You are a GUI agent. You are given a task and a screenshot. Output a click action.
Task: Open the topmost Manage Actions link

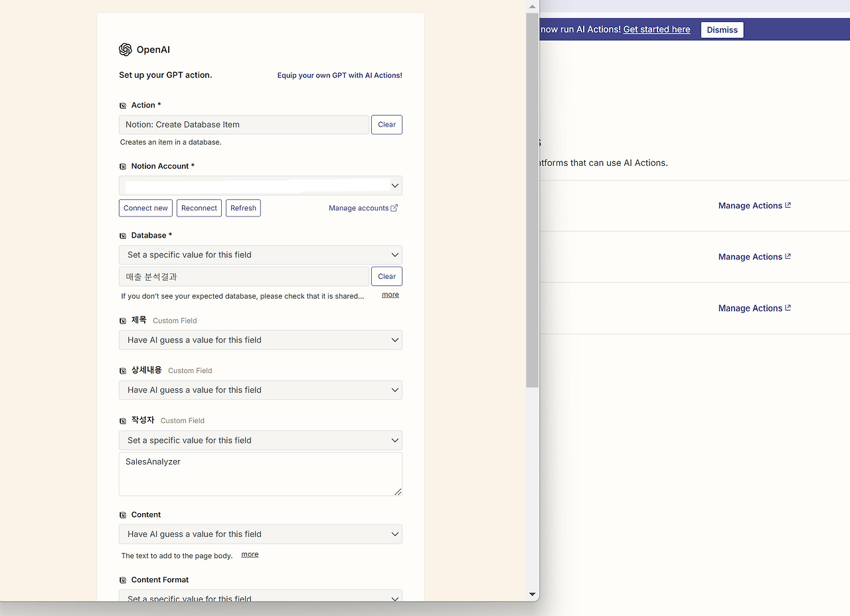point(750,205)
